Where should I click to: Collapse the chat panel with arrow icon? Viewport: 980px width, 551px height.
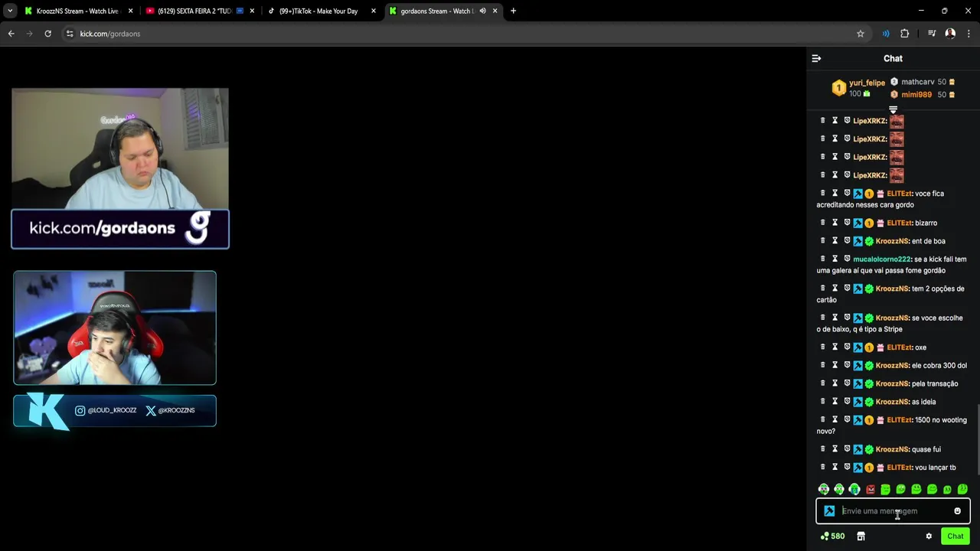[x=816, y=58]
